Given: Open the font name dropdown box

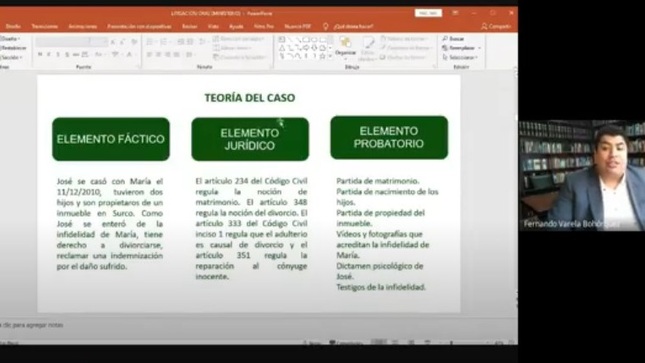Looking at the screenshot, I should pos(63,42).
